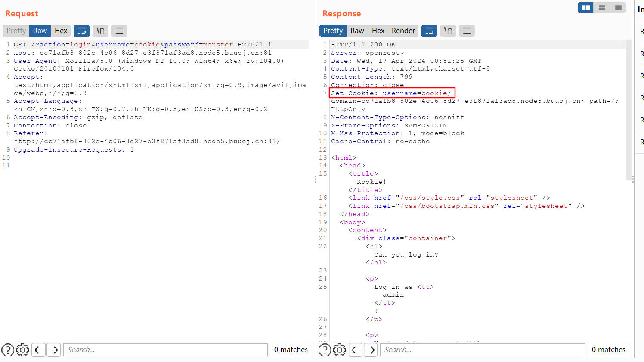
Task: Click the Response panel vertical scrollbar
Action: tap(629, 110)
